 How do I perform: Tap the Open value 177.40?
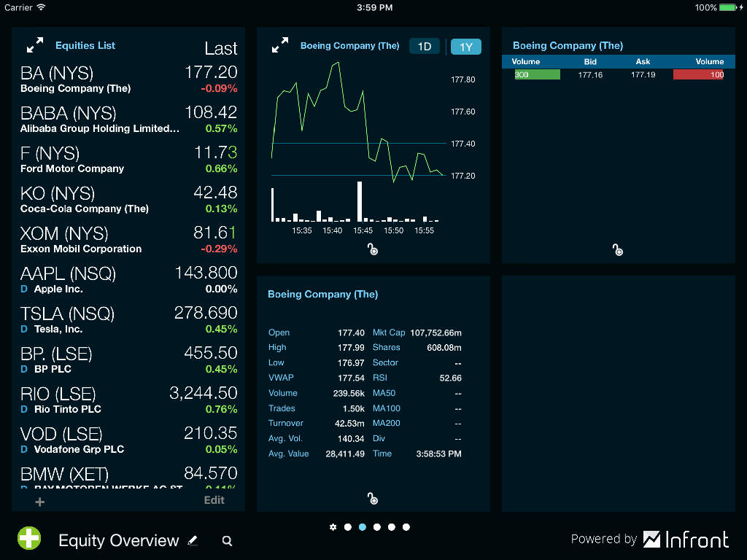coord(351,332)
